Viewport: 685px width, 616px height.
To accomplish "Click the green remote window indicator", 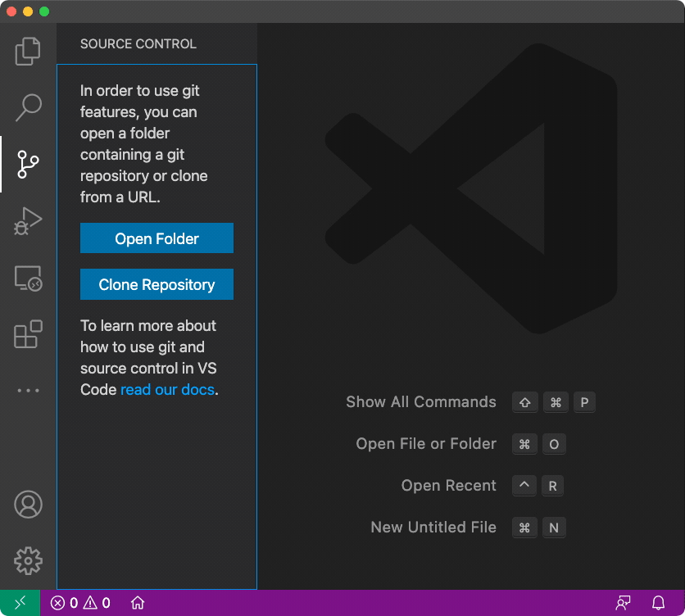I will (20, 603).
